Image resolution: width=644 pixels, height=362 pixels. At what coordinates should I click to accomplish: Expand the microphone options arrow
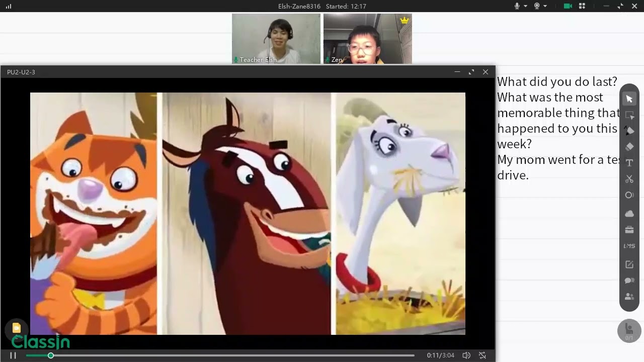(x=525, y=6)
